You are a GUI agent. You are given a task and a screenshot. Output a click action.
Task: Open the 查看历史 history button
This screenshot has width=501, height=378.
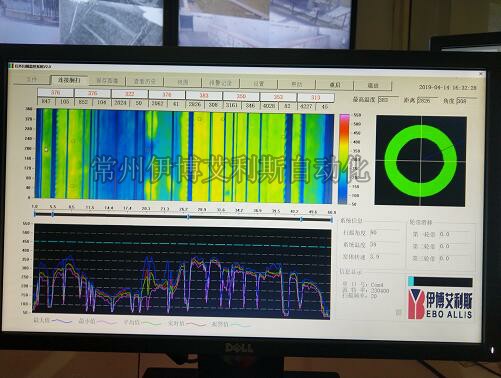(x=145, y=81)
